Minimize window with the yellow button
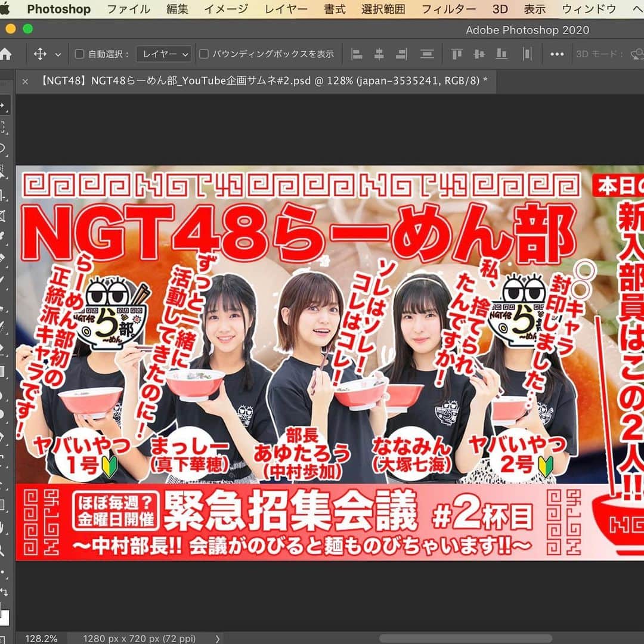Viewport: 644px width, 644px height. [x=11, y=29]
